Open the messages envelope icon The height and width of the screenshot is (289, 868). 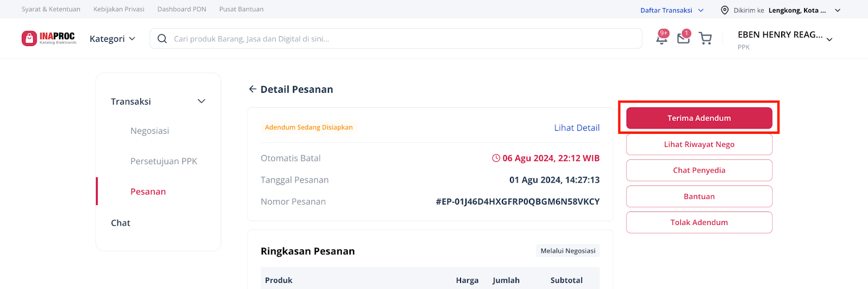coord(683,38)
